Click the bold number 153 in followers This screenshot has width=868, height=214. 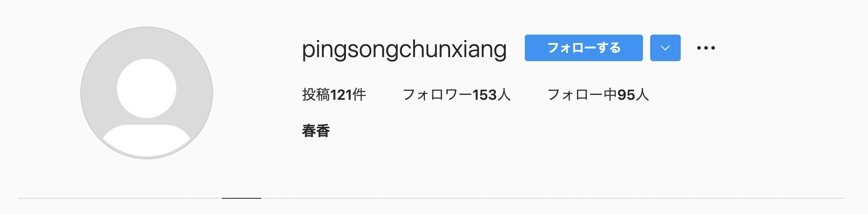(x=485, y=95)
